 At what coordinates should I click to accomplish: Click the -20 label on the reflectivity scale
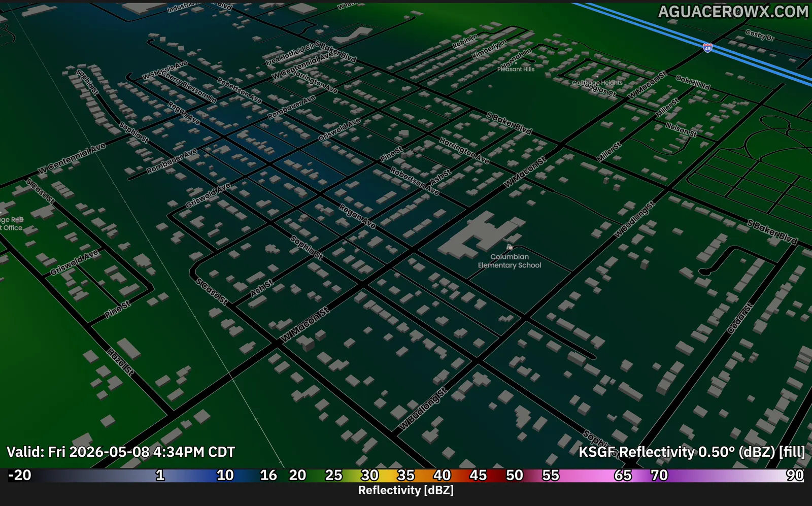[x=20, y=475]
